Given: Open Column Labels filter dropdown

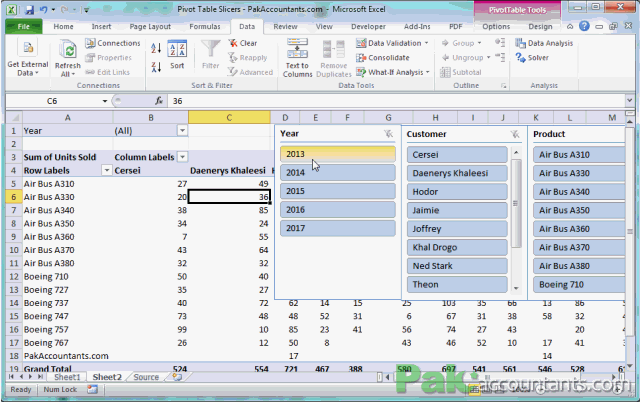Looking at the screenshot, I should coord(182,157).
